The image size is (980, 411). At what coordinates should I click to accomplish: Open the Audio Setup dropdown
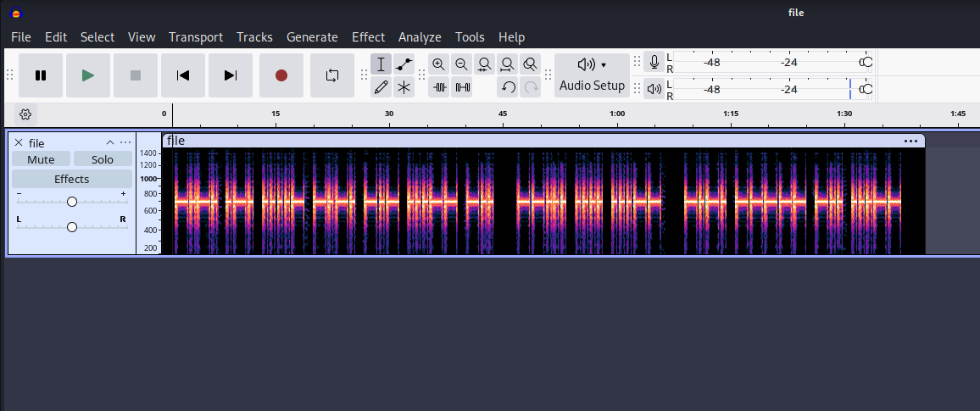click(592, 75)
